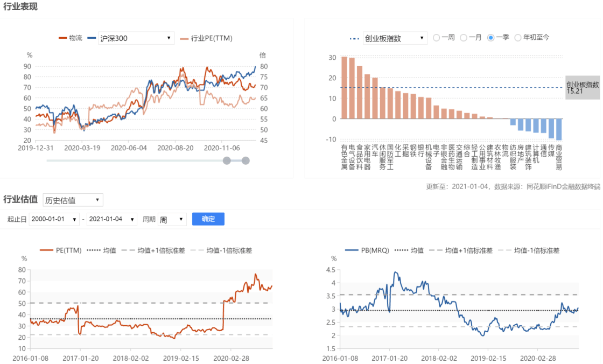Toggle the 物流 legend series marker
603x364 pixels.
62,38
